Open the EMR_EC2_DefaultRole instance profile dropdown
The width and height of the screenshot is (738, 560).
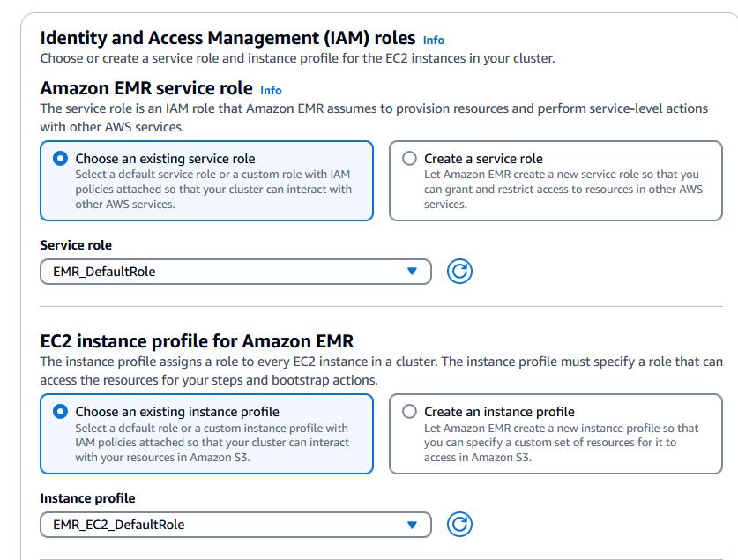click(x=235, y=525)
